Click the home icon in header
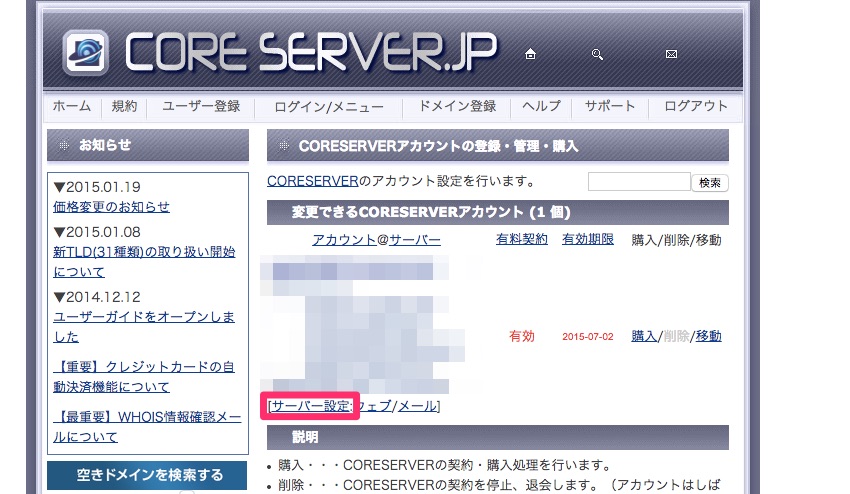Screen dimensions: 850x494 (530, 54)
